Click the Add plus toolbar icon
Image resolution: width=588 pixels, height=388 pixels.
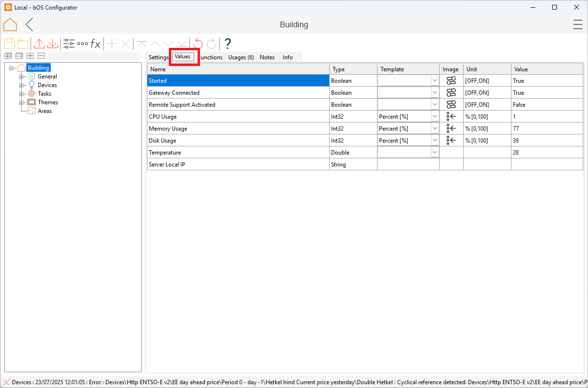[x=111, y=44]
